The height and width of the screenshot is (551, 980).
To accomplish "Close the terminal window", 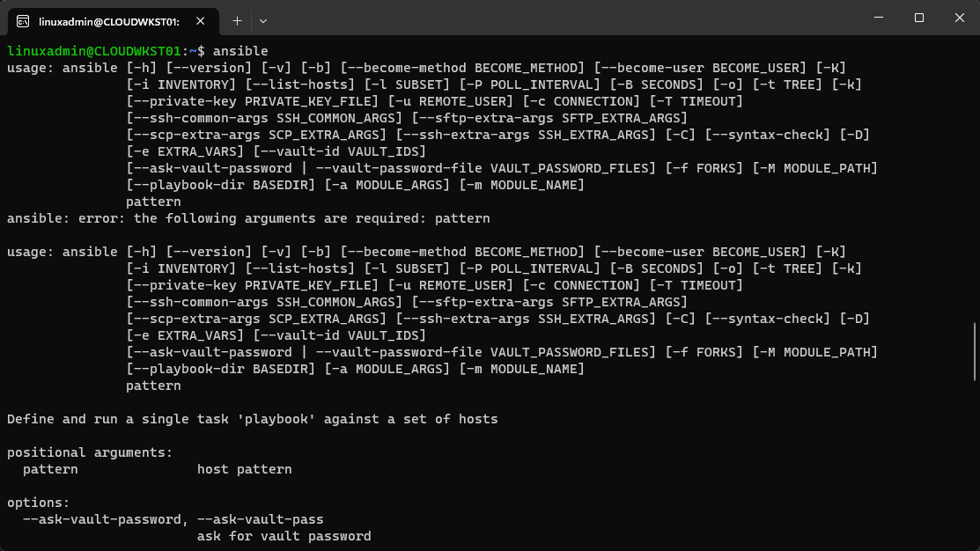I will 959,18.
